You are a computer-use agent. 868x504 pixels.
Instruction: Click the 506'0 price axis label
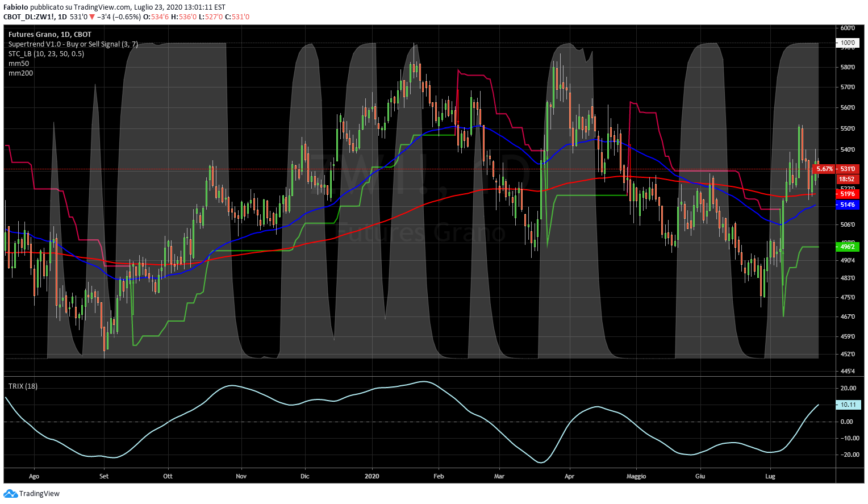[x=848, y=225]
